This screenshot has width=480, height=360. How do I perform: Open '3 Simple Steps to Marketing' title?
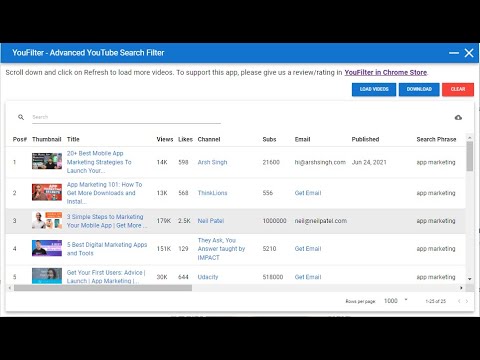[x=107, y=221]
